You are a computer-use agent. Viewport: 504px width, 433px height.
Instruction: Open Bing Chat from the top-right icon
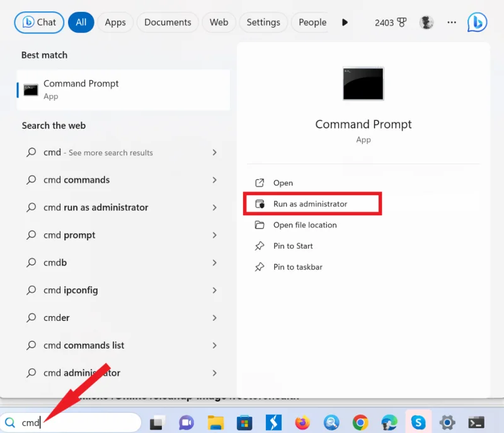pos(477,22)
